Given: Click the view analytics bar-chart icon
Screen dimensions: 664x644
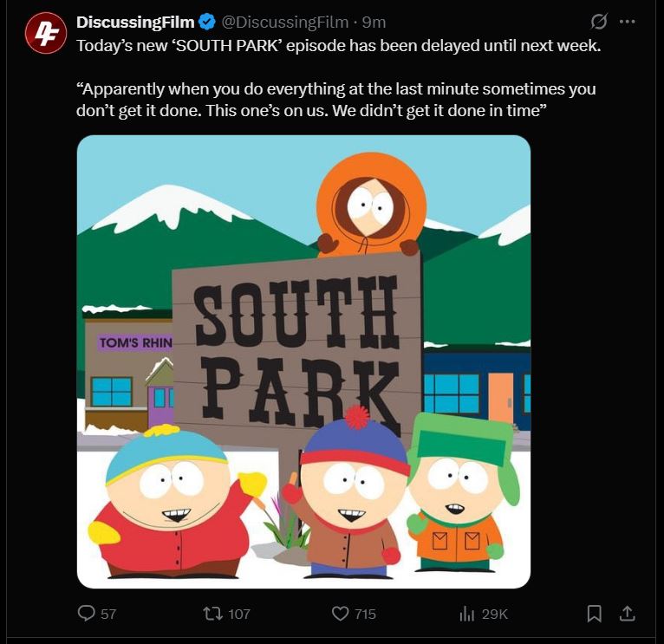Looking at the screenshot, I should coord(466,614).
